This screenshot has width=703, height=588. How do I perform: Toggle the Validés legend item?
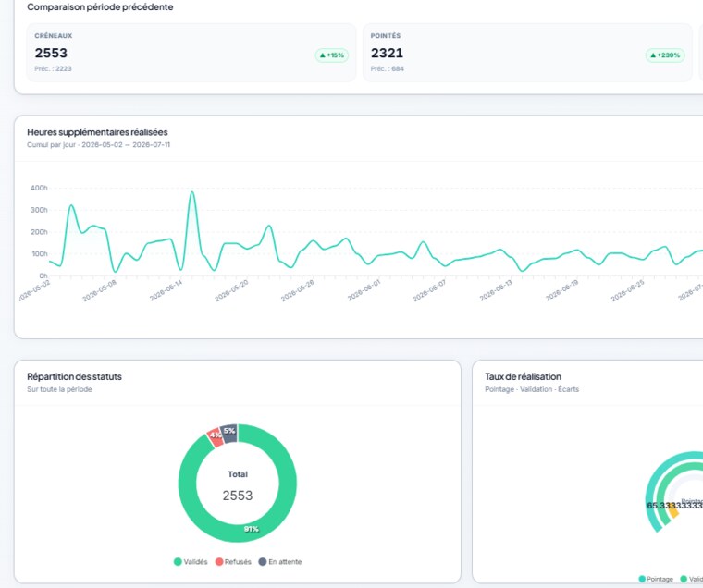pyautogui.click(x=191, y=561)
